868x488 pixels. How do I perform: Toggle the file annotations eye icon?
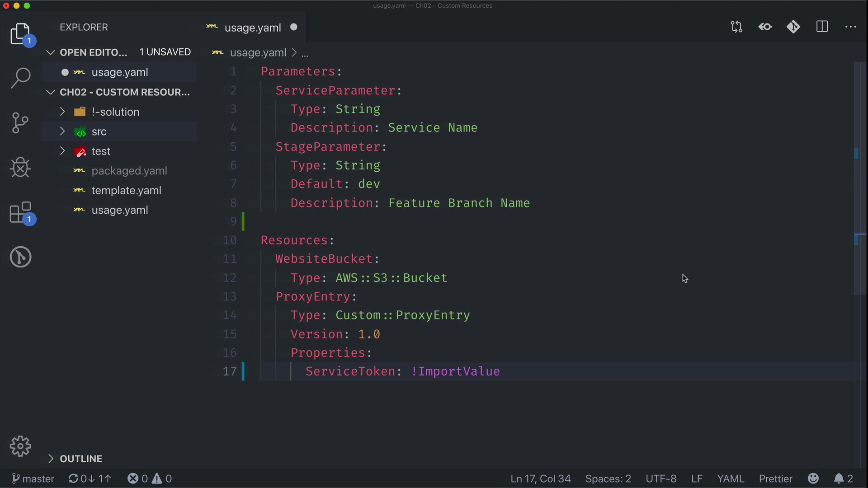pos(765,27)
